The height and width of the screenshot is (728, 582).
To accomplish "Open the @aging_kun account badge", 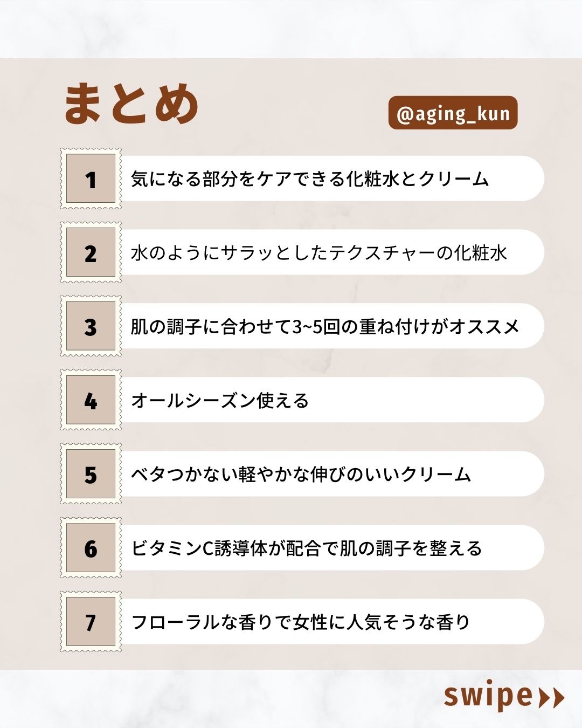I will point(453,113).
